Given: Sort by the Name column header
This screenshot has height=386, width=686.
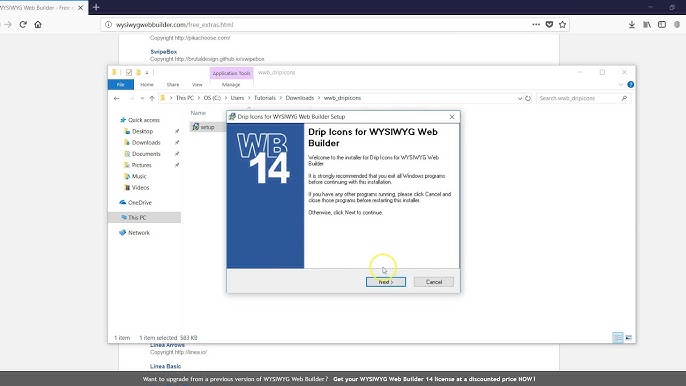Looking at the screenshot, I should [x=198, y=113].
